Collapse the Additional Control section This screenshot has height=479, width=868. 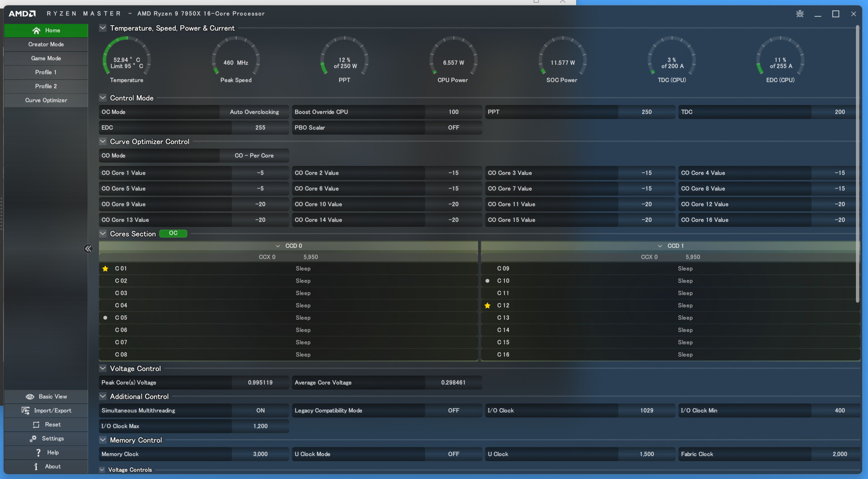coord(103,396)
